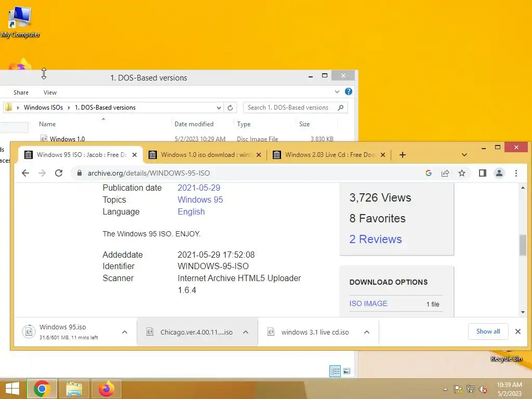This screenshot has width=532, height=399.
Task: Open Chrome three-dot menu
Action: tap(516, 173)
